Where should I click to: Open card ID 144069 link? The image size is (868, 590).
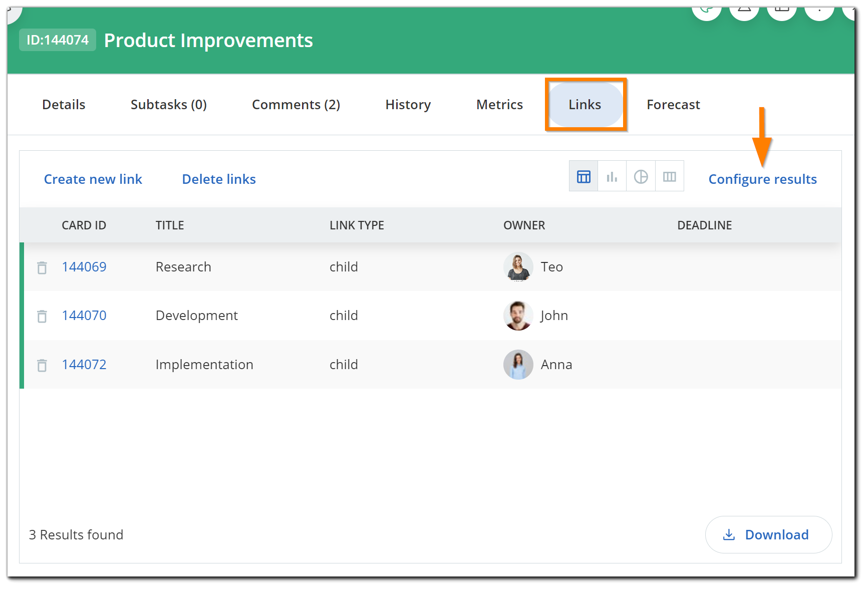click(x=84, y=266)
